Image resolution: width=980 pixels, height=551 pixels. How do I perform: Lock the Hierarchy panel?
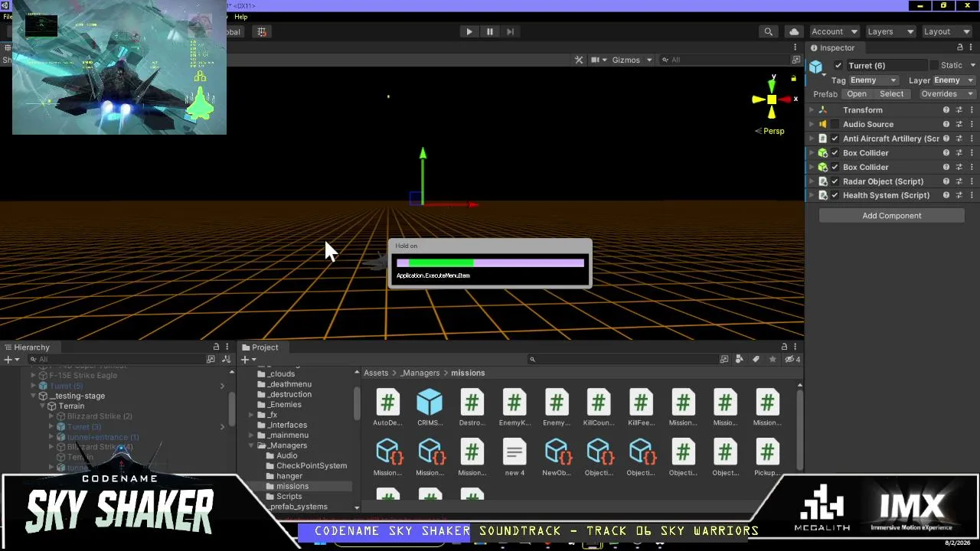(216, 347)
